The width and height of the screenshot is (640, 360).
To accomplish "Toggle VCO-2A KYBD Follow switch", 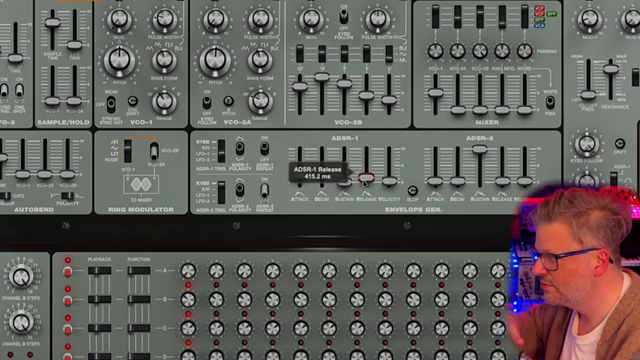I will (x=207, y=102).
